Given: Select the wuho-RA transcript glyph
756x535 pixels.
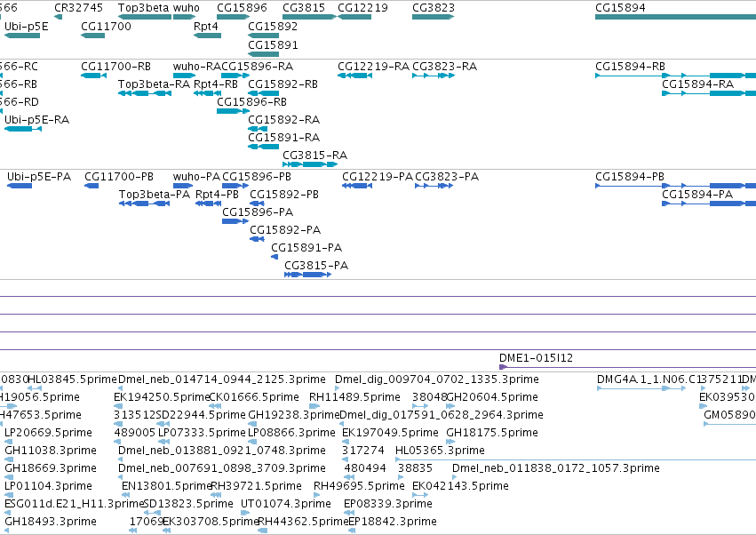Looking at the screenshot, I should tap(184, 76).
